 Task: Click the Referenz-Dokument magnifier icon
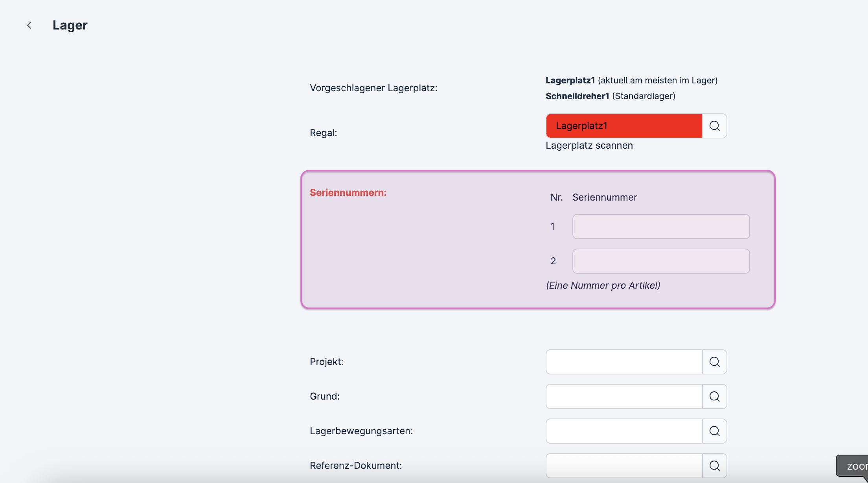click(x=714, y=466)
